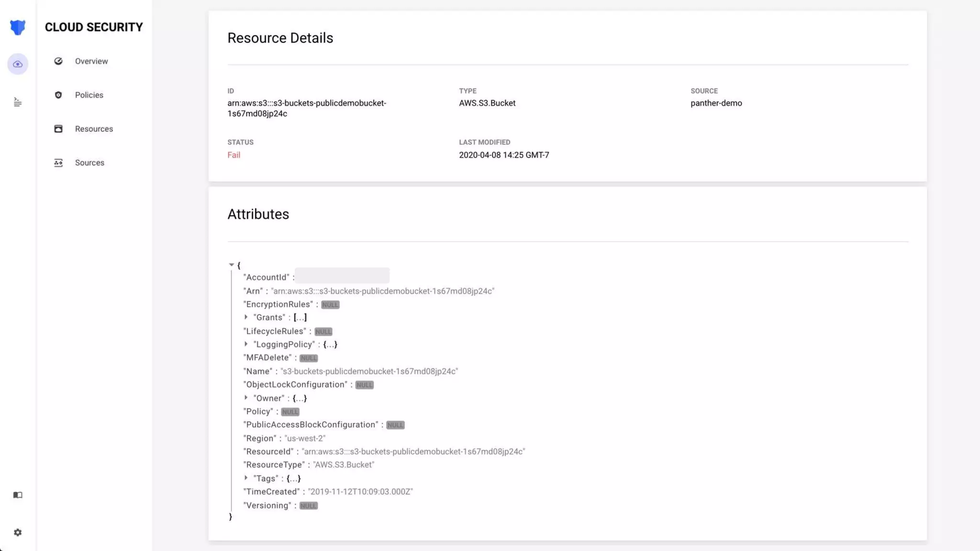Expand the "Owner" object
980x551 pixels.
click(246, 397)
